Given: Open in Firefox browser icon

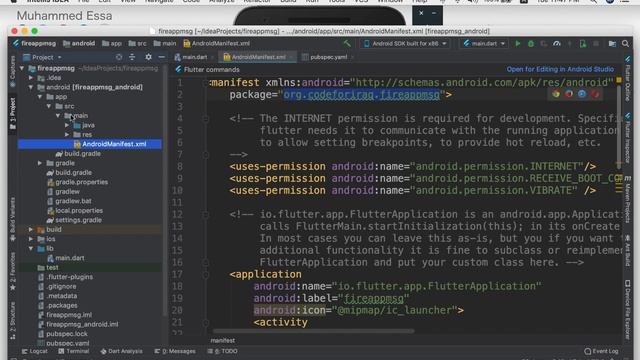Looking at the screenshot, I should click(569, 94).
